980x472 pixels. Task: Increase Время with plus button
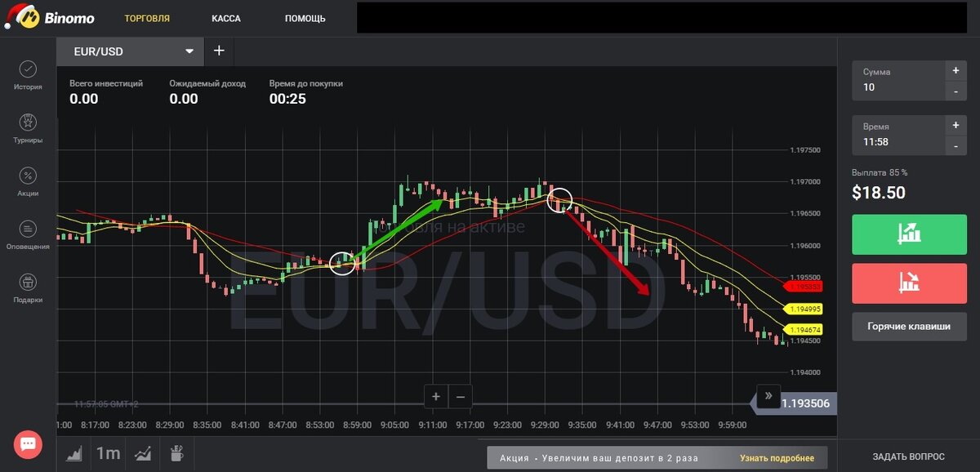[955, 125]
